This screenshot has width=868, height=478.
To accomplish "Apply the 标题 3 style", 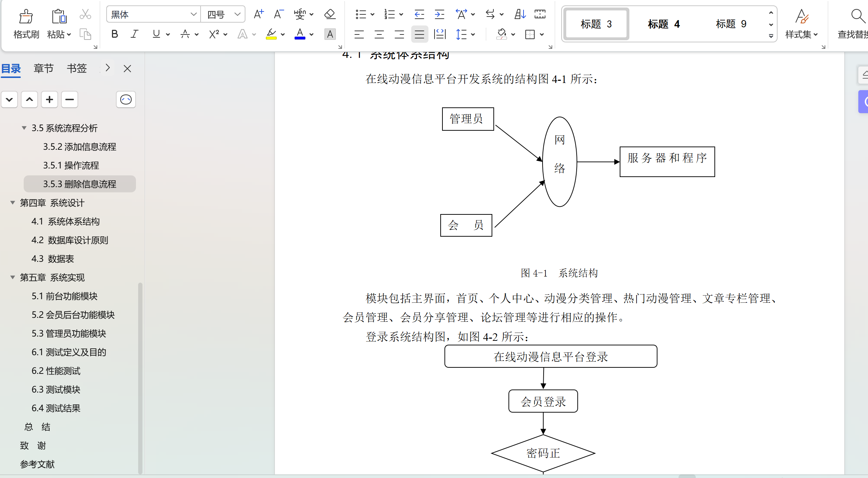I will click(596, 24).
